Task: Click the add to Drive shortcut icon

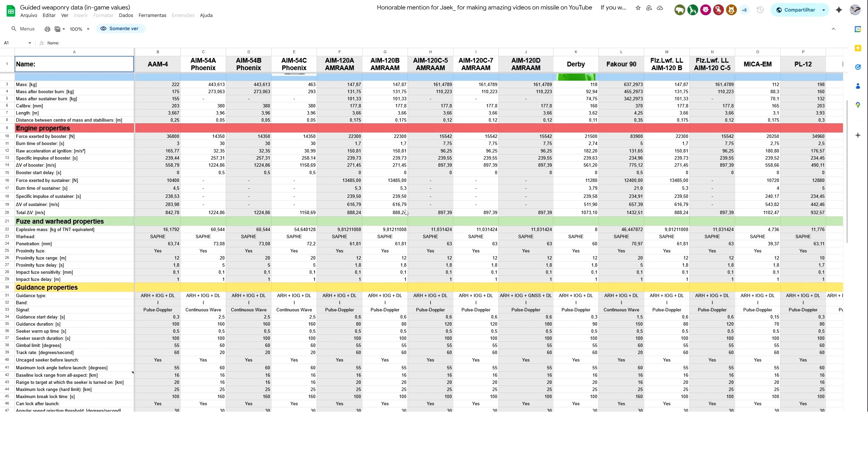Action: pos(649,8)
